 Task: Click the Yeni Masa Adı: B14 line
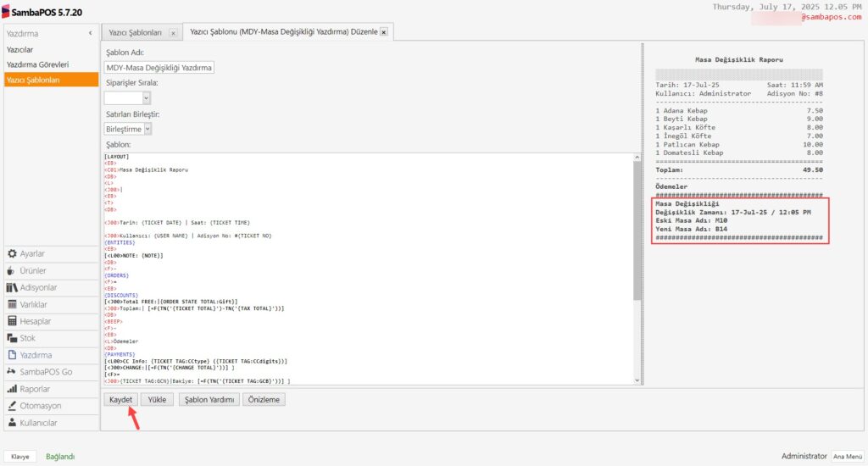(692, 229)
